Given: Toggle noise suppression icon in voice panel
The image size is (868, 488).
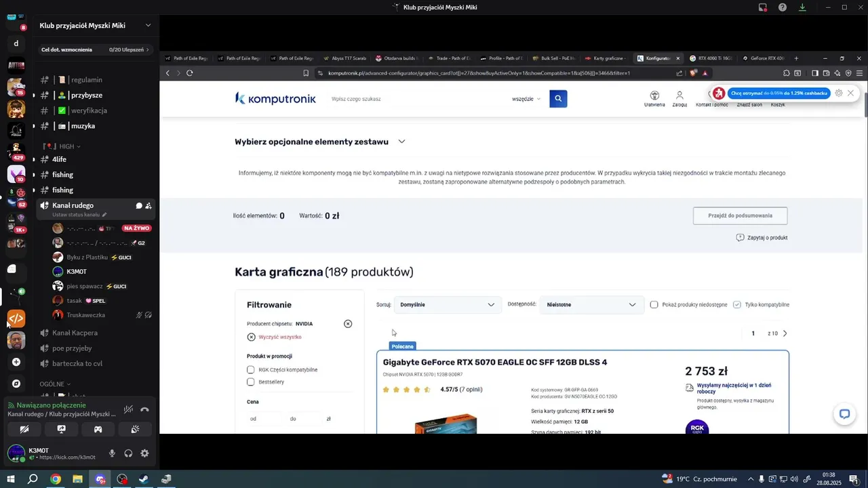Looking at the screenshot, I should [x=128, y=409].
